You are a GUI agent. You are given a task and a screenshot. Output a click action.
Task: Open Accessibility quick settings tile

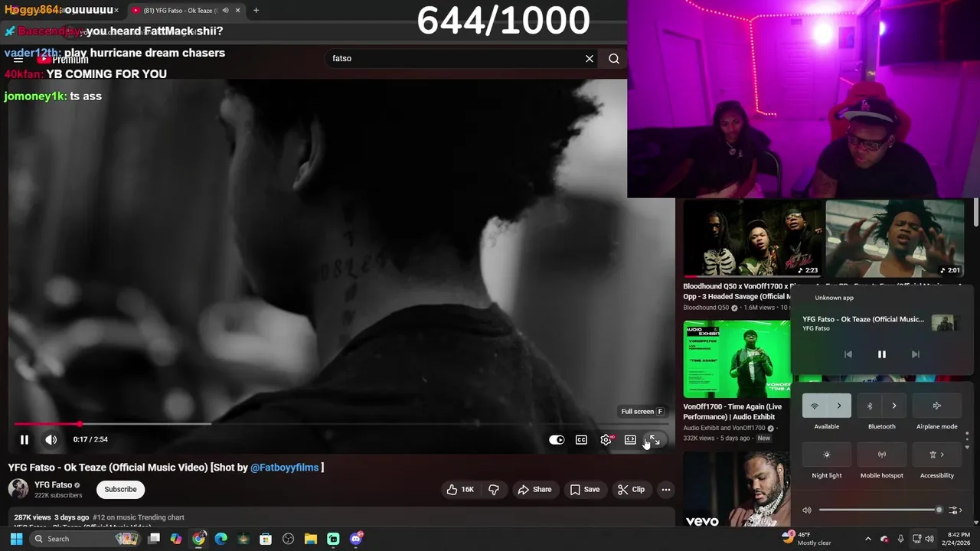coord(937,455)
